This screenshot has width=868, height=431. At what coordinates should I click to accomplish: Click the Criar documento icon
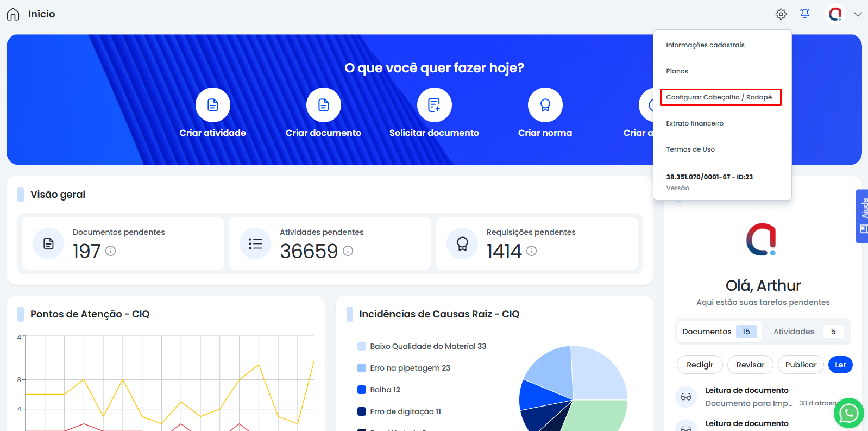[323, 105]
